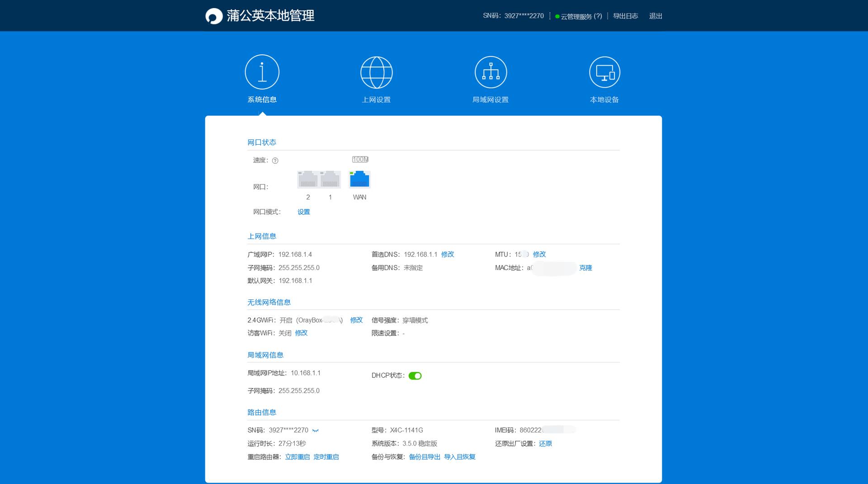Open the 本地设备 devices icon
Screen dimensions: 868x484
605,72
